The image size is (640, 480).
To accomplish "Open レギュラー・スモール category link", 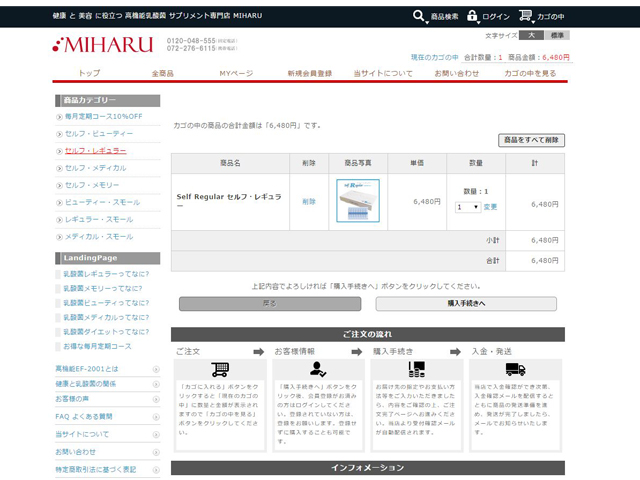I will click(99, 220).
